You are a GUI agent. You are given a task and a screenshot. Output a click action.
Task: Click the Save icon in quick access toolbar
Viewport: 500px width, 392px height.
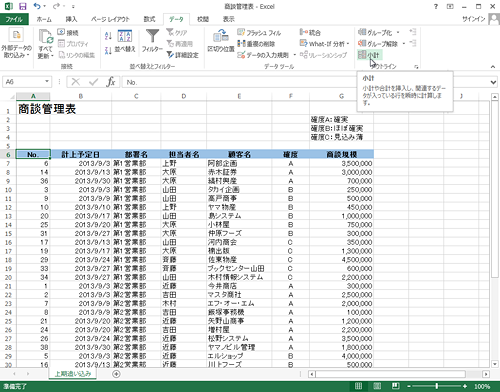[x=23, y=6]
